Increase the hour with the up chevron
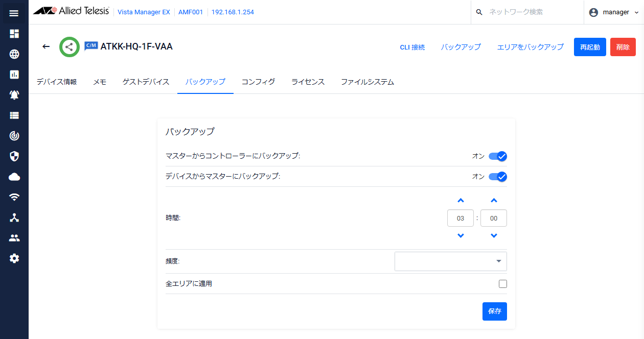This screenshot has width=644, height=339. click(461, 200)
